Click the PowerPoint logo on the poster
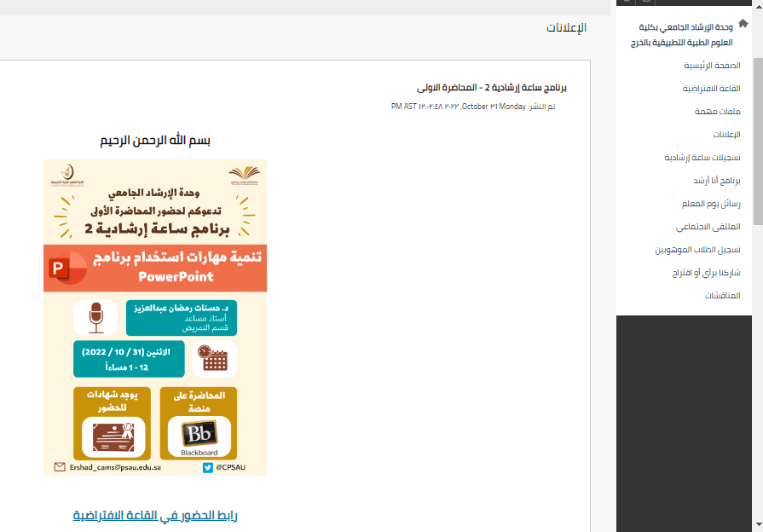This screenshot has height=532, width=763. point(66,268)
